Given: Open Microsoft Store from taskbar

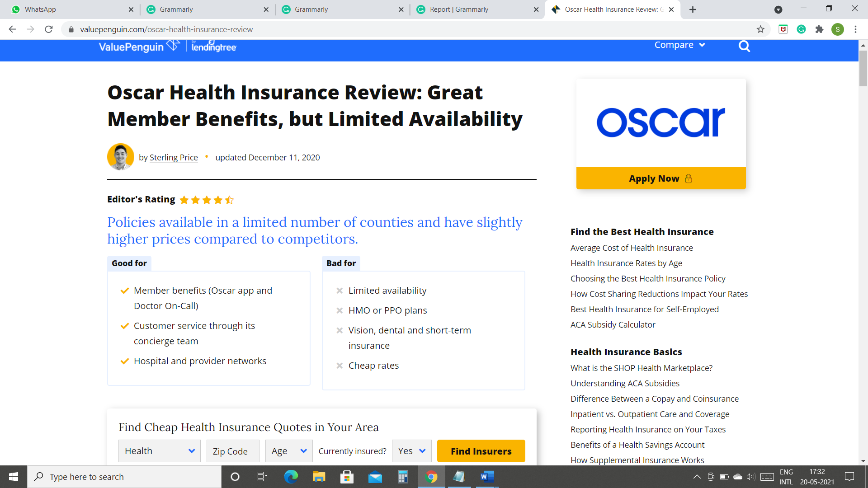Looking at the screenshot, I should (x=347, y=477).
